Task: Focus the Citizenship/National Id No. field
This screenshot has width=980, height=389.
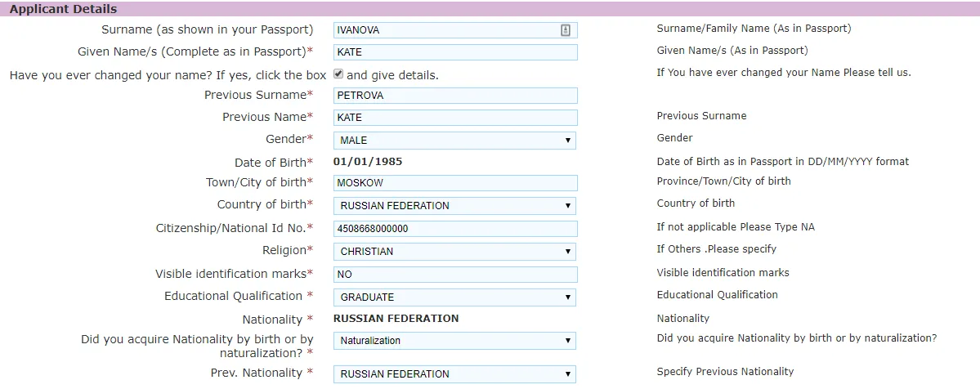Action: point(455,229)
